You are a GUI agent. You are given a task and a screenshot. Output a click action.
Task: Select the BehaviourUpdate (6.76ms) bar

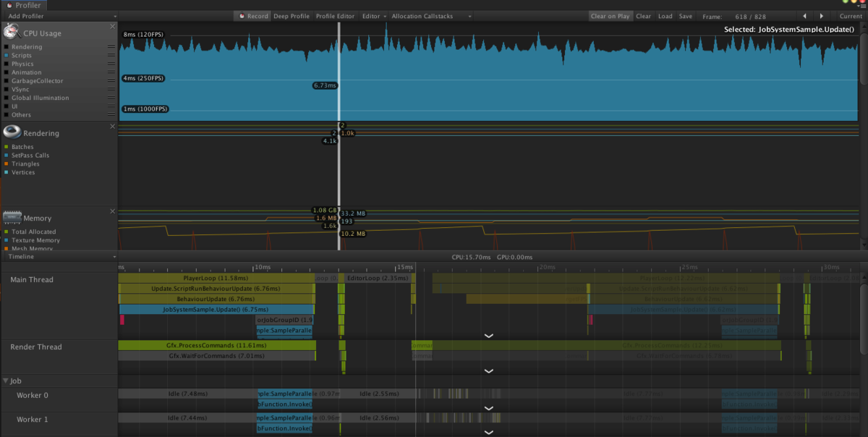216,299
